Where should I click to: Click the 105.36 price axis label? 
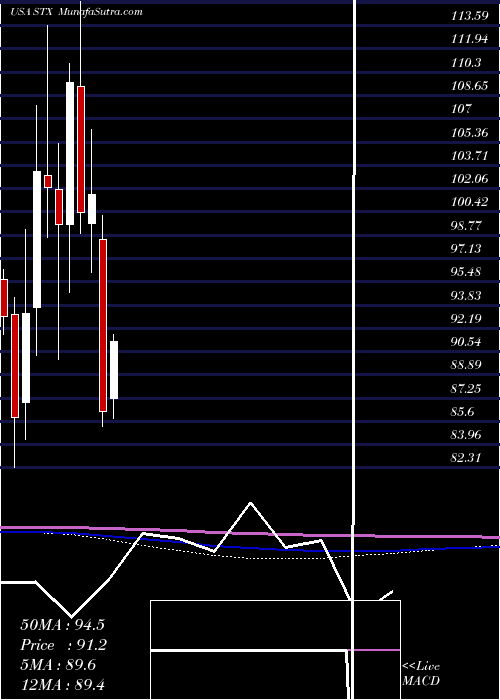click(x=469, y=133)
